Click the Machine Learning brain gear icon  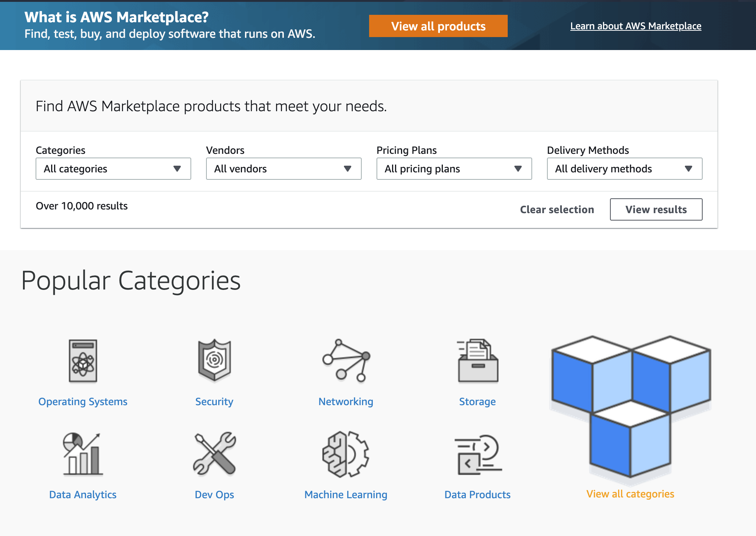point(345,454)
